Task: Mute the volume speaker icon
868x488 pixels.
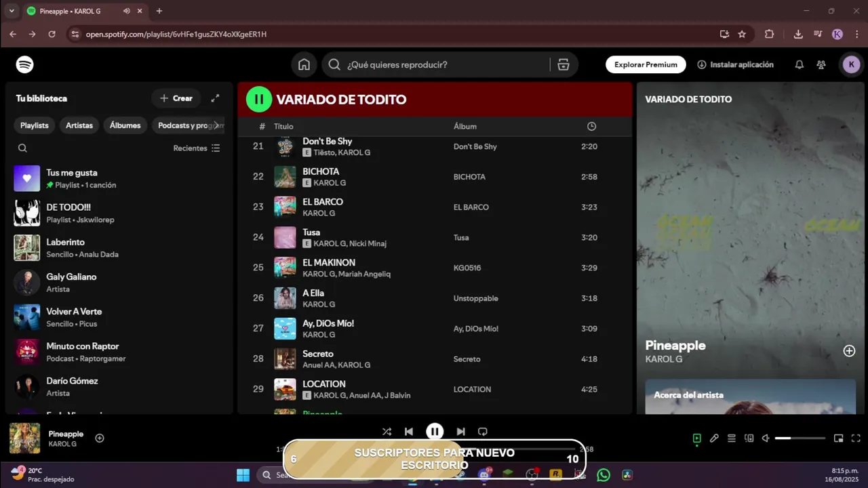Action: point(766,438)
